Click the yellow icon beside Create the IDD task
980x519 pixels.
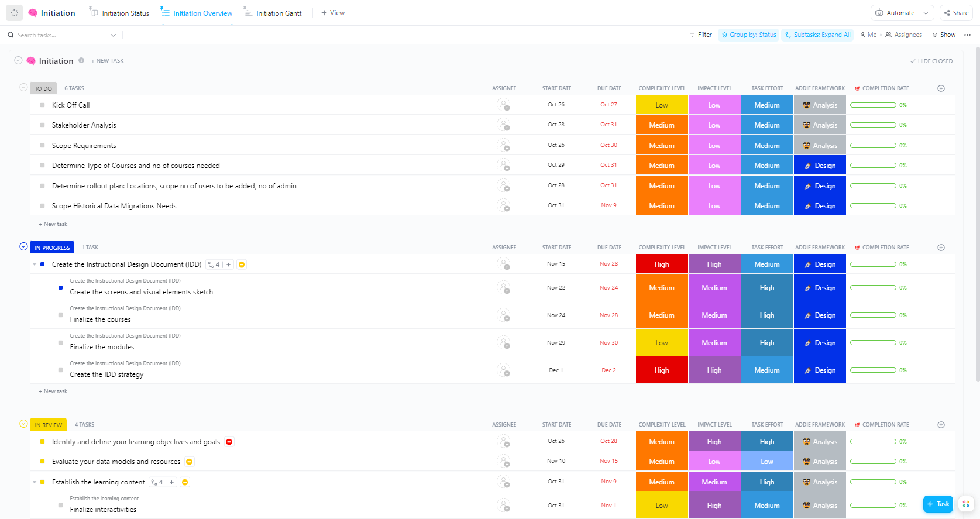[x=242, y=264]
